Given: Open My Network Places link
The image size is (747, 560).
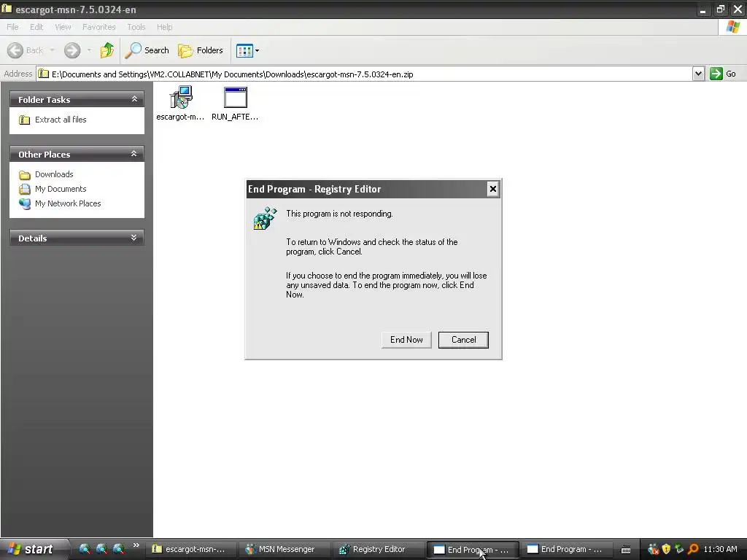Looking at the screenshot, I should coord(68,203).
